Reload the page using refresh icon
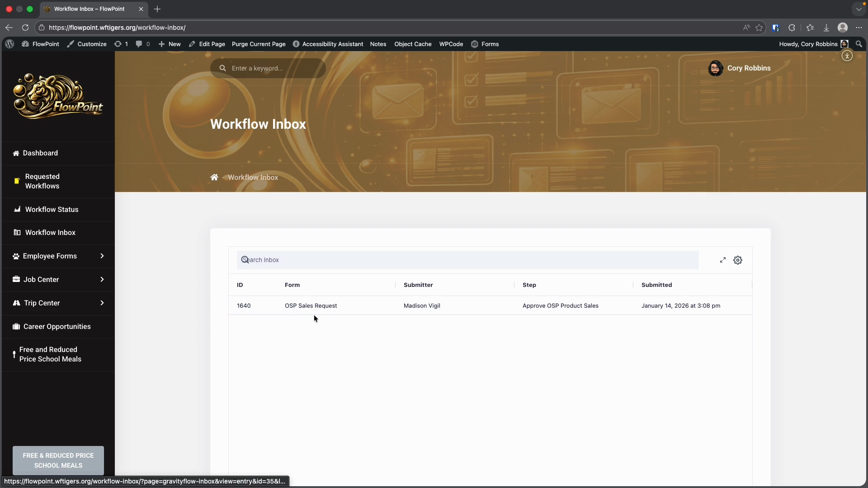 25,28
